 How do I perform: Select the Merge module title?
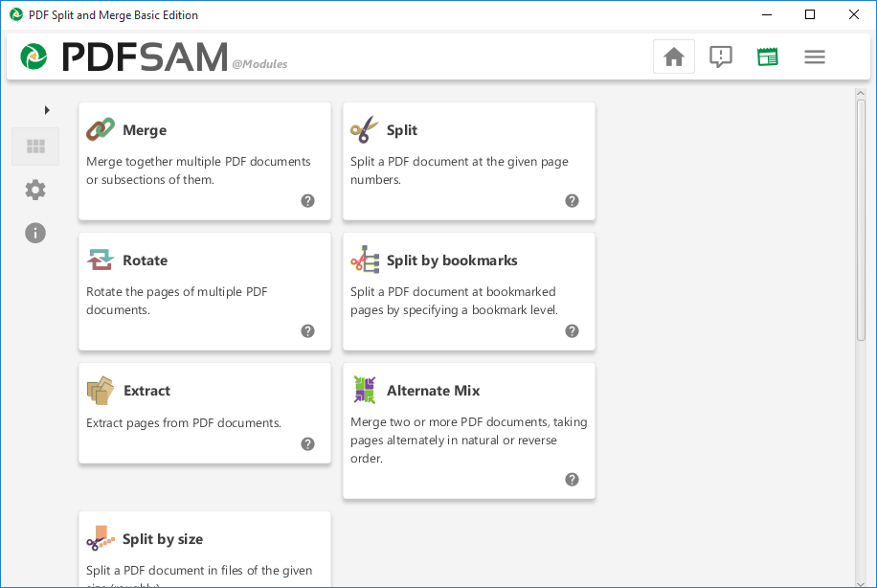tap(145, 130)
